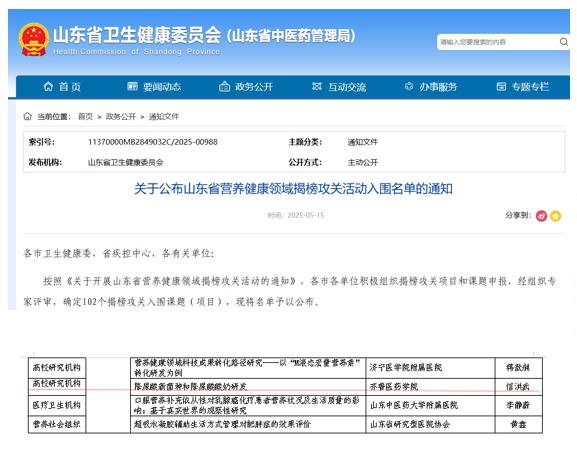The width and height of the screenshot is (577, 455).
Task: Click the publish date 2025-05-15
Action: 306,215
